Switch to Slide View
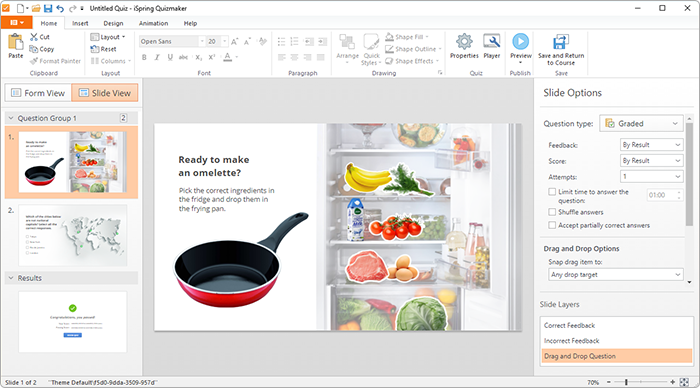The width and height of the screenshot is (700, 388). coord(105,93)
